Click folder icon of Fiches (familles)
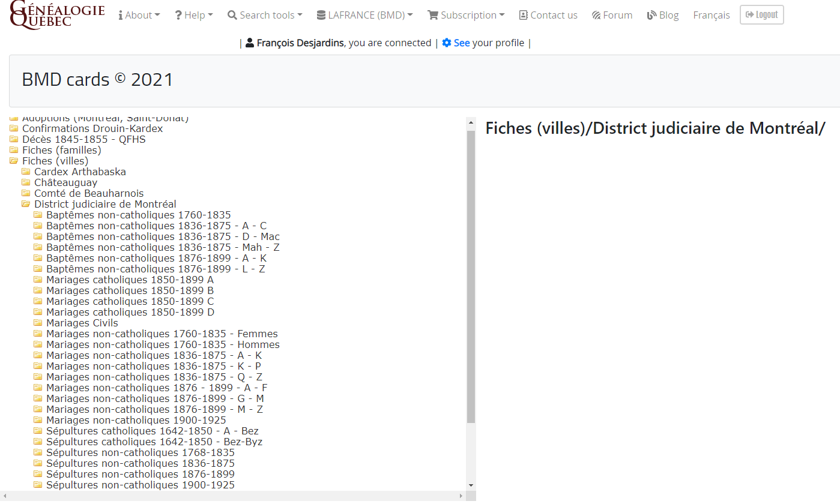The height and width of the screenshot is (504, 840). point(14,150)
